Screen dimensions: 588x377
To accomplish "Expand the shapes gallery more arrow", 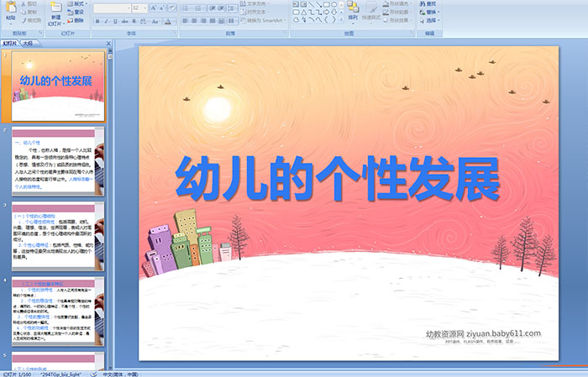I will click(x=341, y=19).
